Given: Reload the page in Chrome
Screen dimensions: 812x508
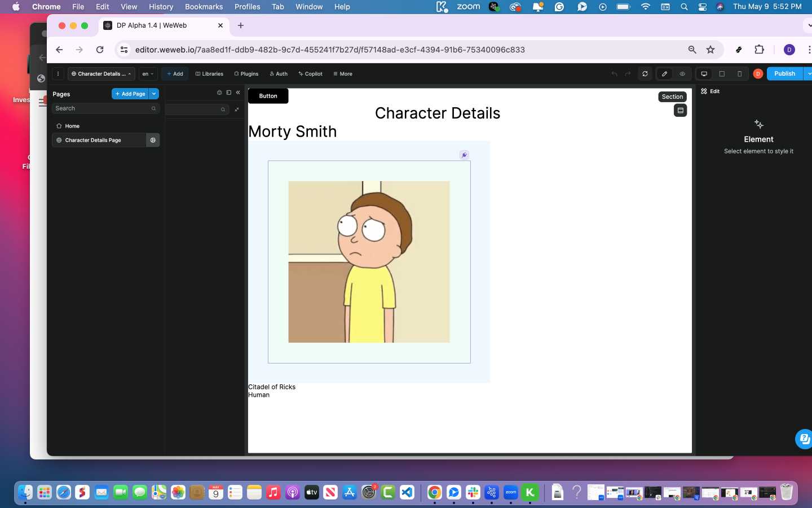Looking at the screenshot, I should click(x=100, y=50).
